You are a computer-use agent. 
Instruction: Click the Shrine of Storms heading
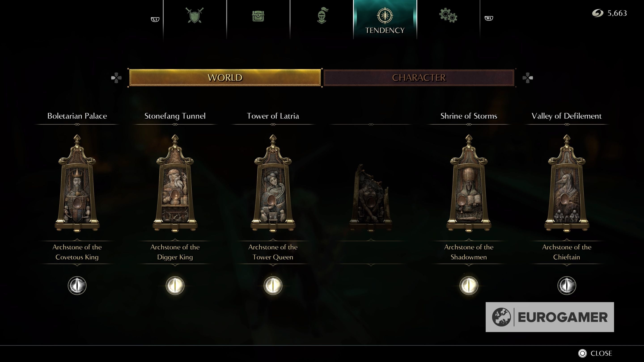point(469,116)
